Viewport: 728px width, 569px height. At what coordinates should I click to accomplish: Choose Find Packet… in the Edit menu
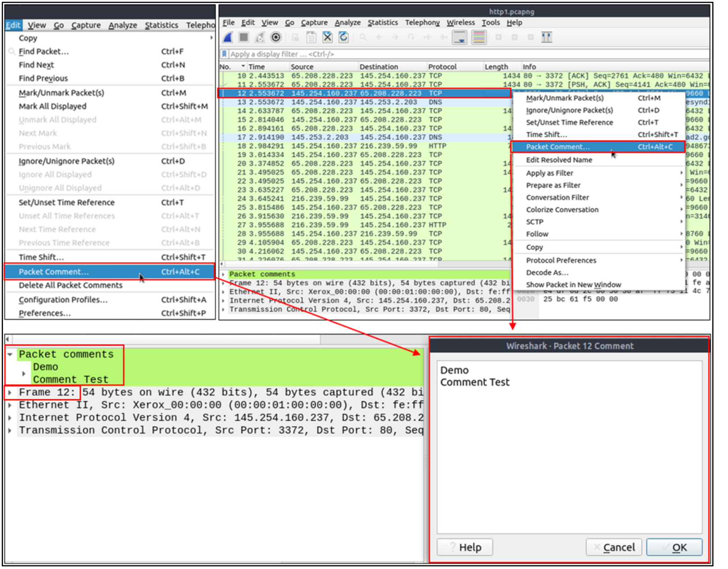click(110, 52)
